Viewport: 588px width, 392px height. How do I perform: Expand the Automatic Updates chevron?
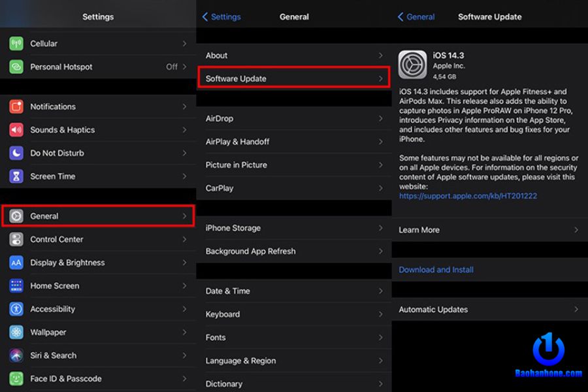pos(576,310)
